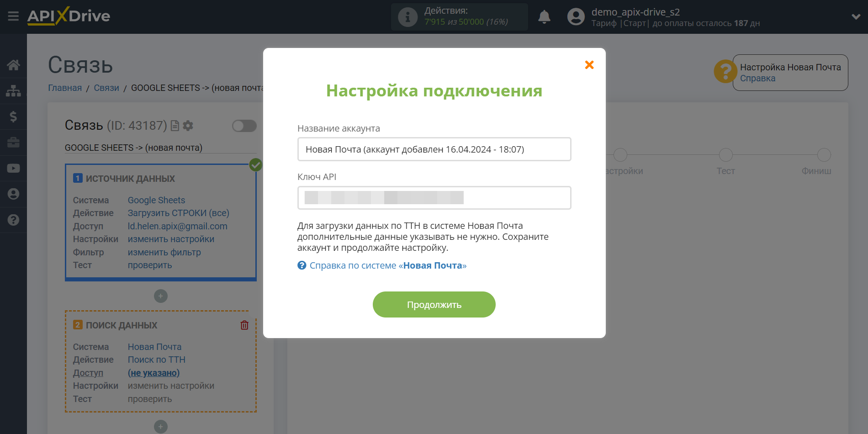This screenshot has width=868, height=434.
Task: Click the connection document note icon
Action: point(175,126)
